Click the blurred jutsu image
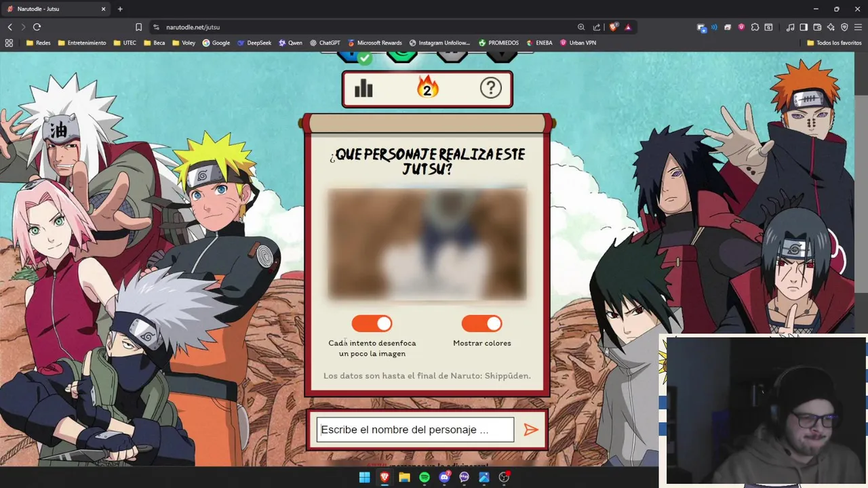Image resolution: width=868 pixels, height=488 pixels. [x=427, y=244]
